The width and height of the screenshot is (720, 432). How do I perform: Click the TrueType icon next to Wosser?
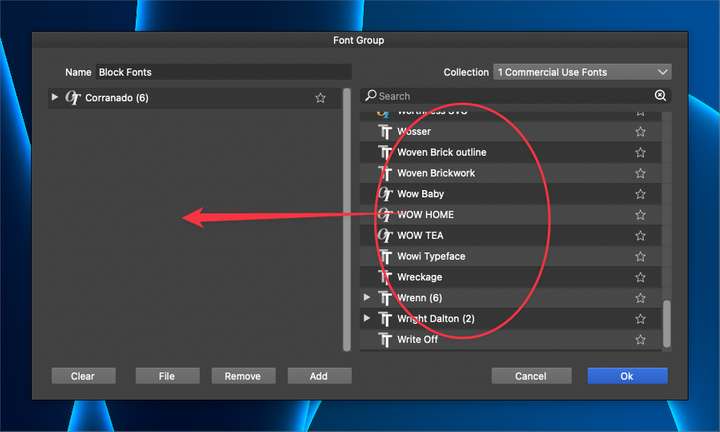[x=385, y=132]
